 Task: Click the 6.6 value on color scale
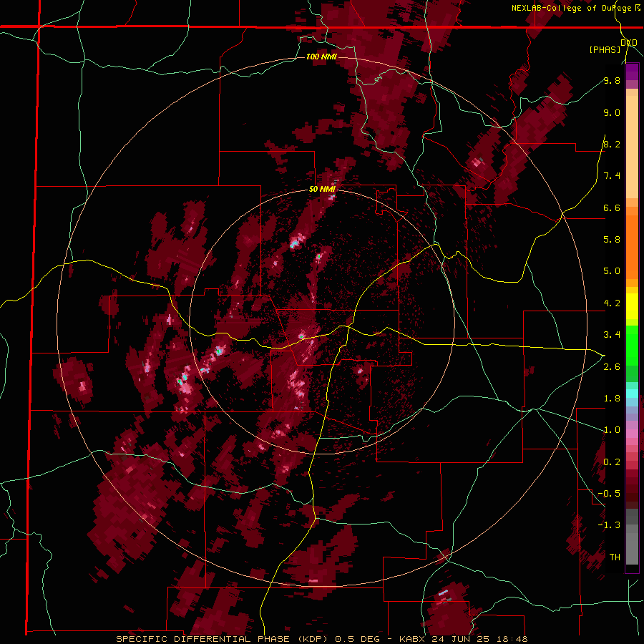tap(612, 208)
